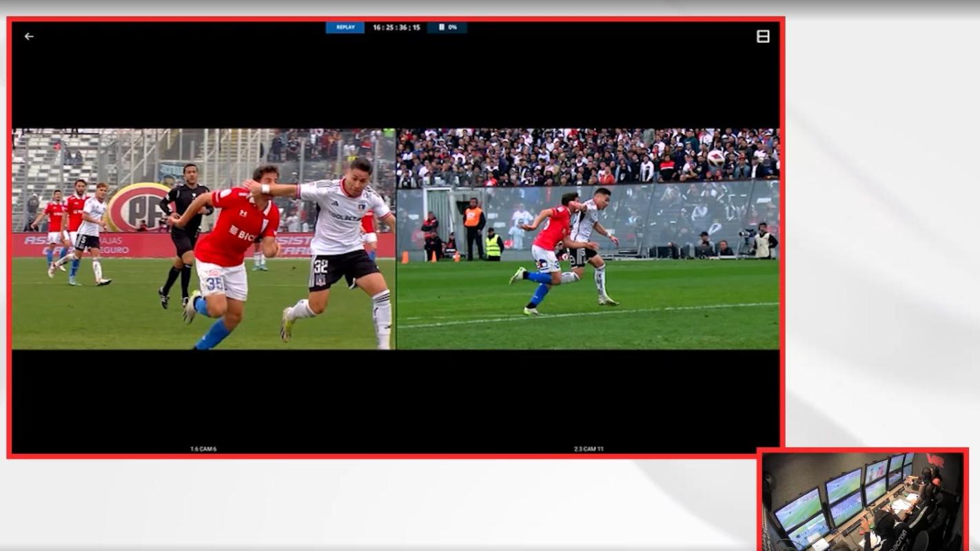Click the 2.3 CAM 11 label
Screen dimensions: 980x551
(x=589, y=449)
